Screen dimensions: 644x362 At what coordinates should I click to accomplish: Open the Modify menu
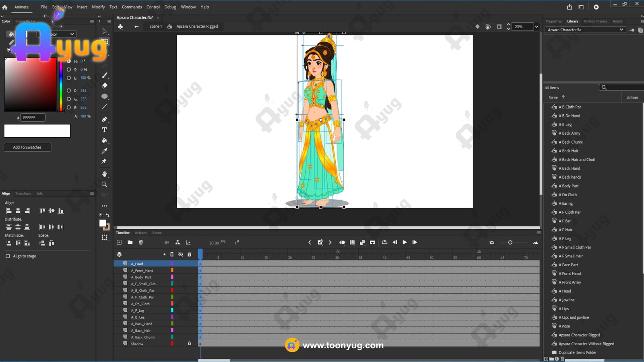pos(98,7)
